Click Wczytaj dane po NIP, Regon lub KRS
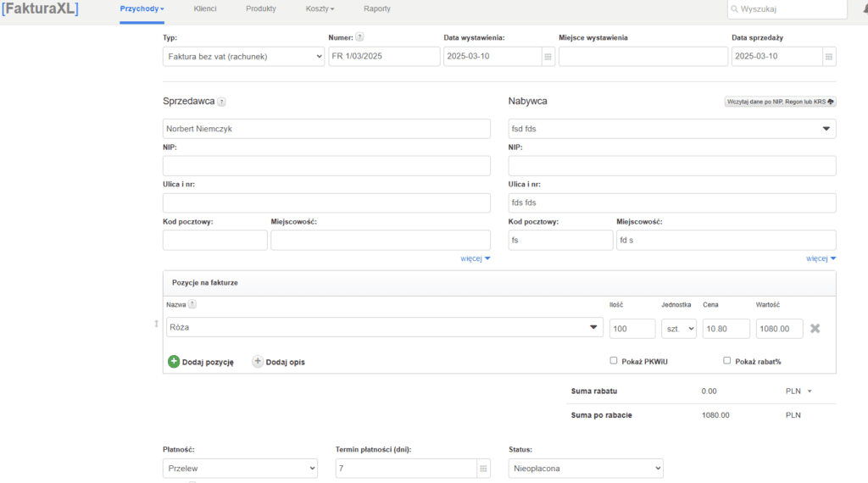The width and height of the screenshot is (868, 483). pyautogui.click(x=780, y=102)
